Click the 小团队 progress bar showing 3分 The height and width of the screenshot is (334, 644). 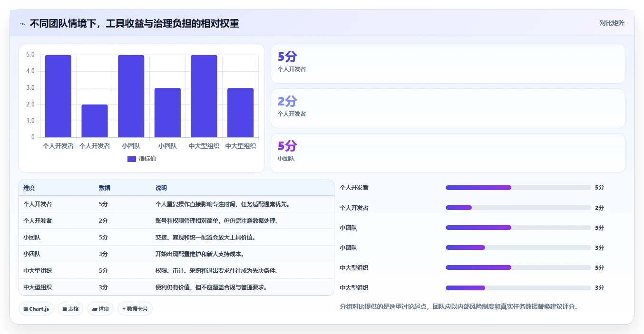518,248
